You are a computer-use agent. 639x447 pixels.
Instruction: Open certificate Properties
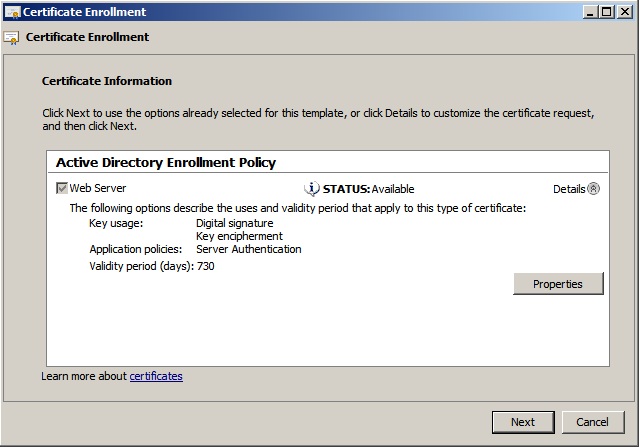tap(558, 284)
